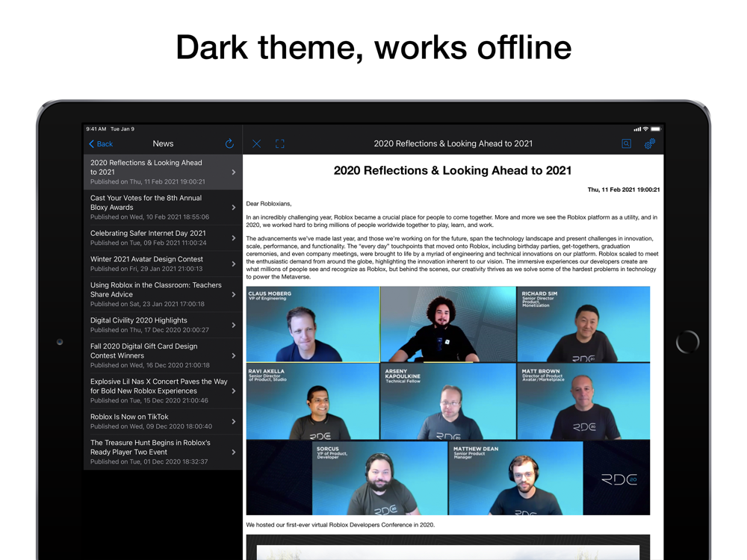This screenshot has width=747, height=560.
Task: Refresh the News list
Action: click(229, 143)
